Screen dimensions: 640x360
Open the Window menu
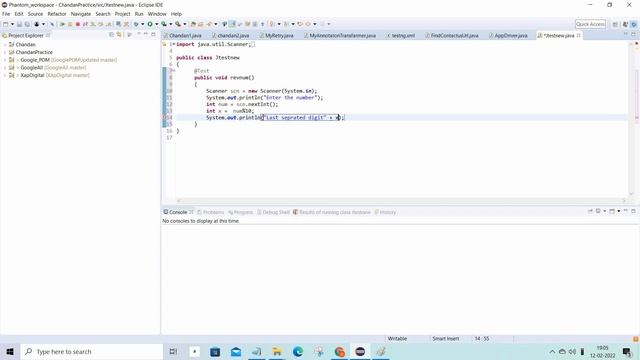[x=157, y=14]
